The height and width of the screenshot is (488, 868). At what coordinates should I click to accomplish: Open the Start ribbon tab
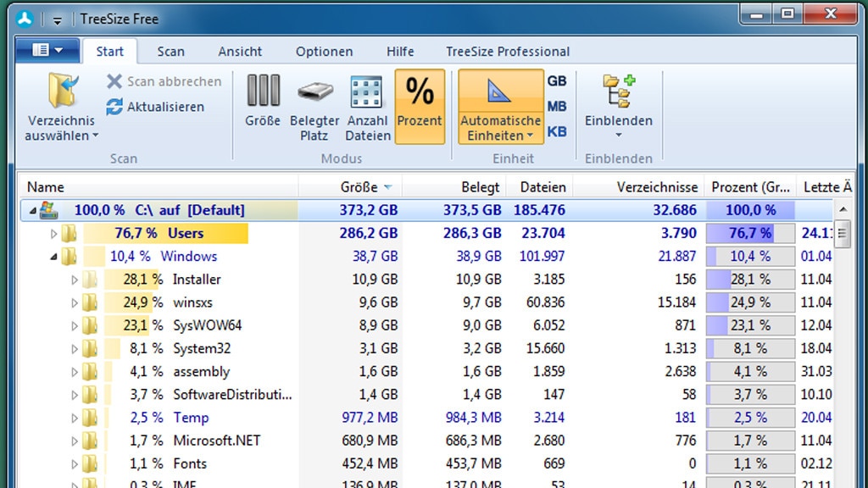(109, 52)
